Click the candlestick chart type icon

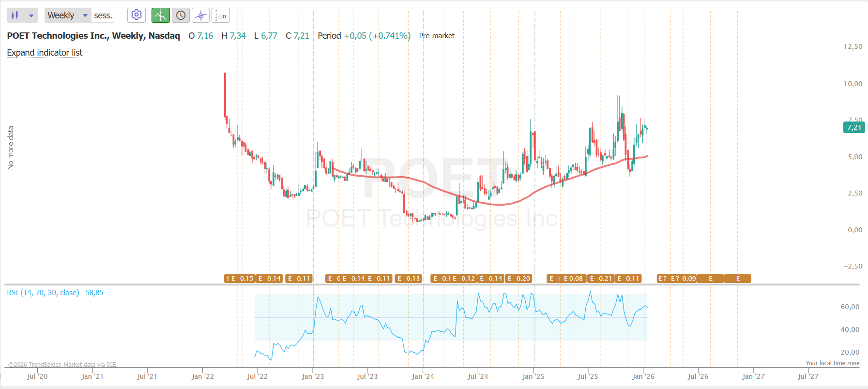click(x=15, y=15)
